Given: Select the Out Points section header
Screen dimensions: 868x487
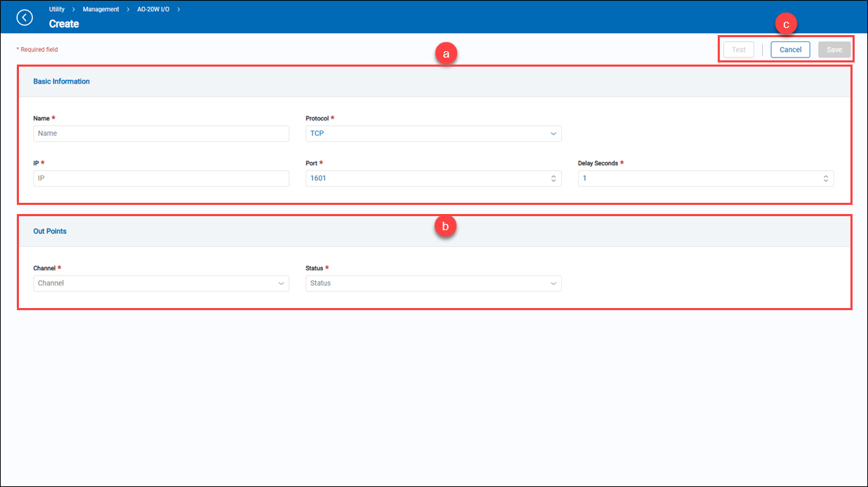Looking at the screenshot, I should pos(50,231).
